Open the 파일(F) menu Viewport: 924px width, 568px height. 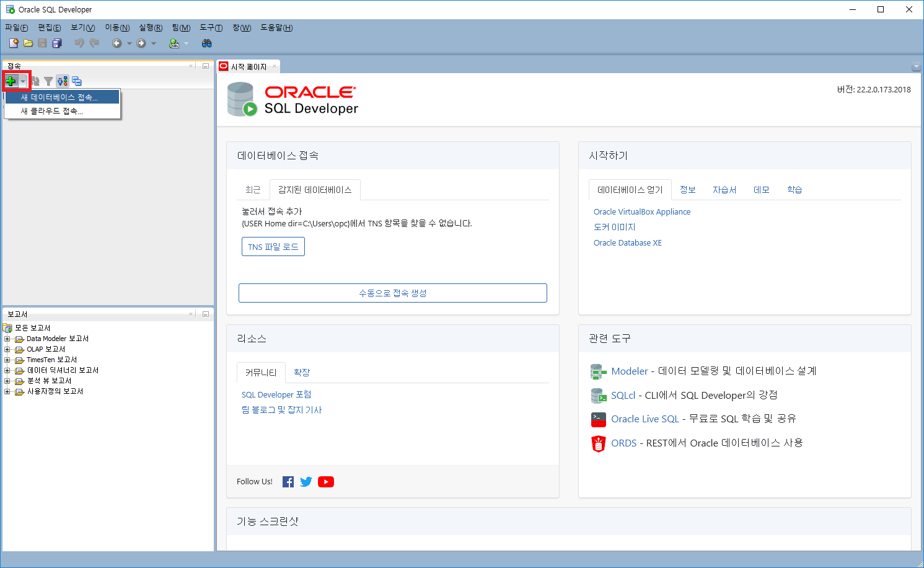click(17, 28)
